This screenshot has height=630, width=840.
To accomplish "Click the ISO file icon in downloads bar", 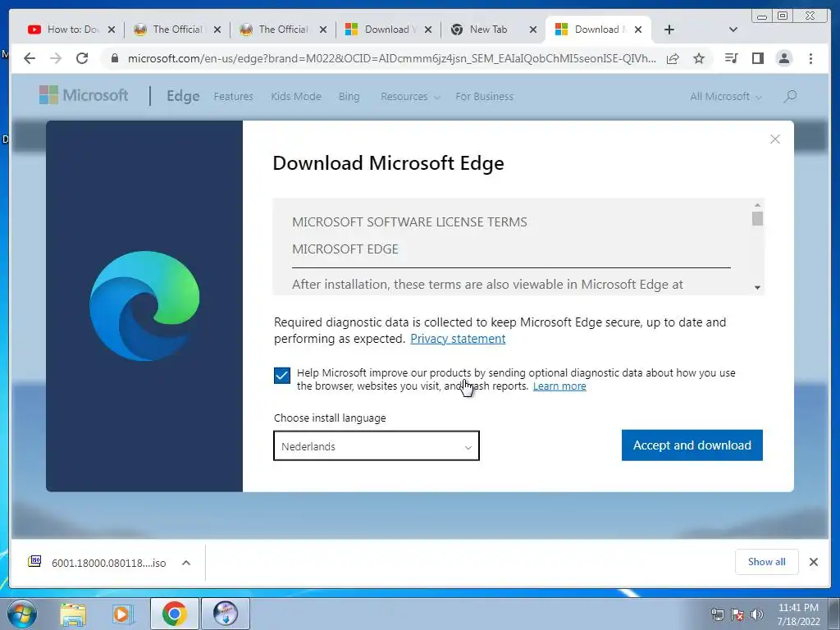I will click(x=34, y=561).
